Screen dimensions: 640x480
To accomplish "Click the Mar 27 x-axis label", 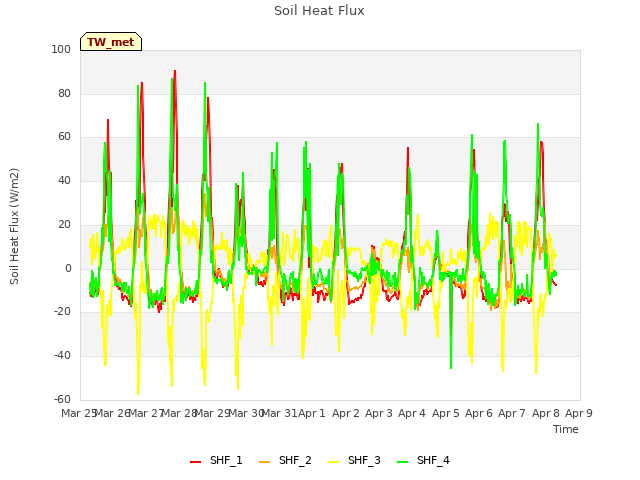I will coord(146,413).
